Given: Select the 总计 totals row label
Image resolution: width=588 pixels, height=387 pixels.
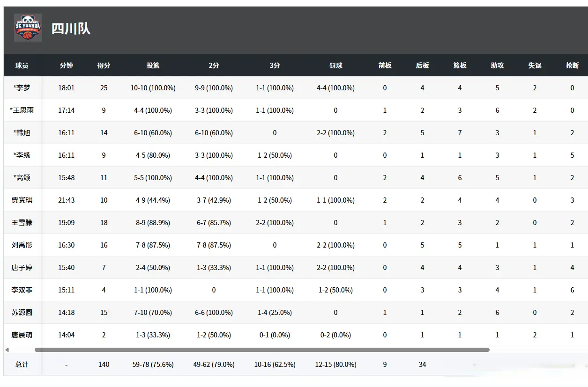Looking at the screenshot, I should click(22, 365).
